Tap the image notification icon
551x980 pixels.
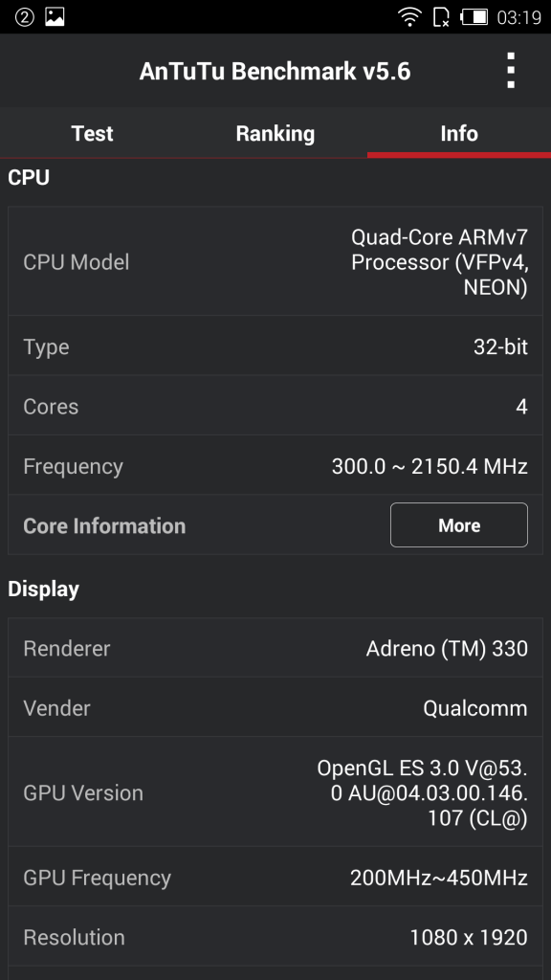[55, 17]
